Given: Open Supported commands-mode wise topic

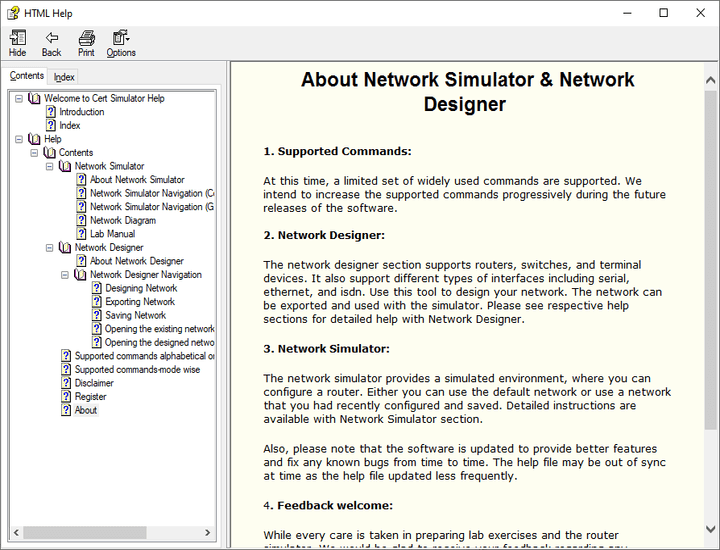Looking at the screenshot, I should click(x=137, y=369).
